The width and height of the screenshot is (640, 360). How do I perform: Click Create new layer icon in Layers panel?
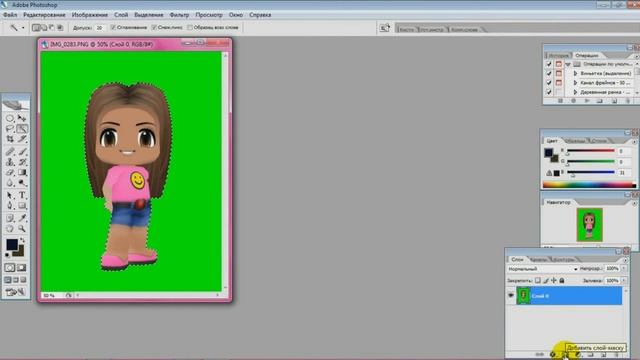604,355
